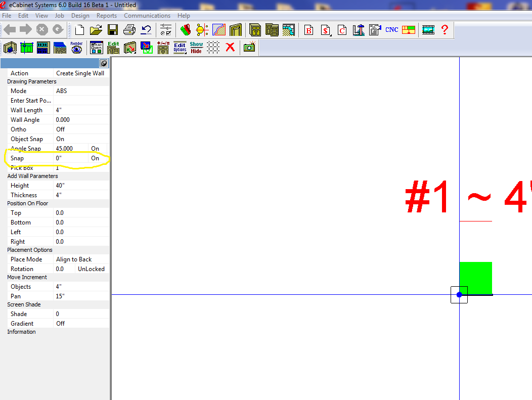Click the red X delete icon
Image resolution: width=532 pixels, height=400 pixels.
pos(230,48)
